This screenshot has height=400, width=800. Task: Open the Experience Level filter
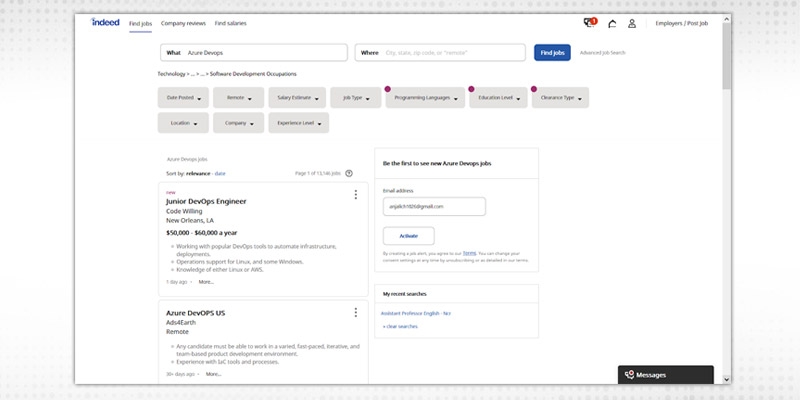coord(298,123)
